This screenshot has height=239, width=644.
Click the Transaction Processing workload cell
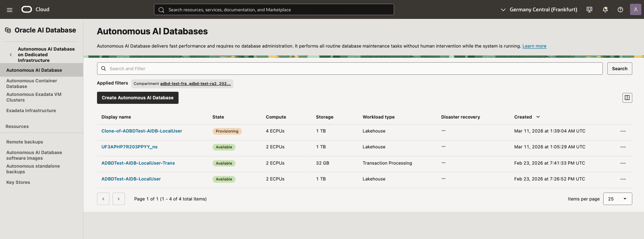tap(387, 163)
